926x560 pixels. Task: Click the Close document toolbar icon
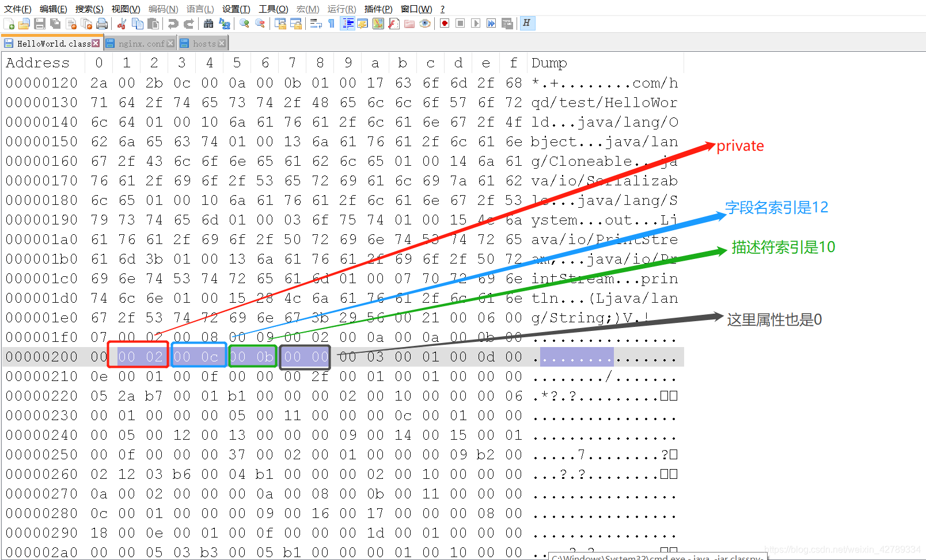(71, 24)
